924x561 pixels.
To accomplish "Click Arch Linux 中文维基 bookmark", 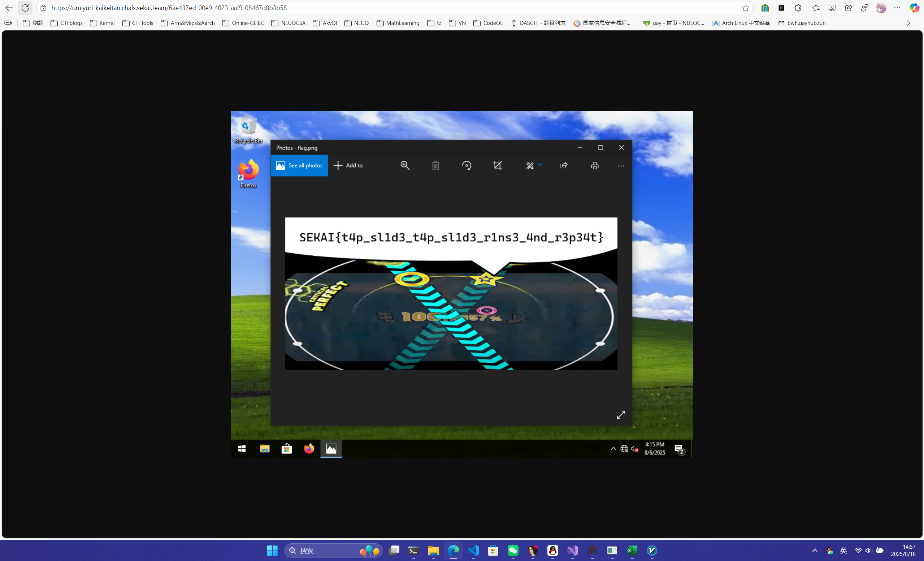I will (741, 23).
